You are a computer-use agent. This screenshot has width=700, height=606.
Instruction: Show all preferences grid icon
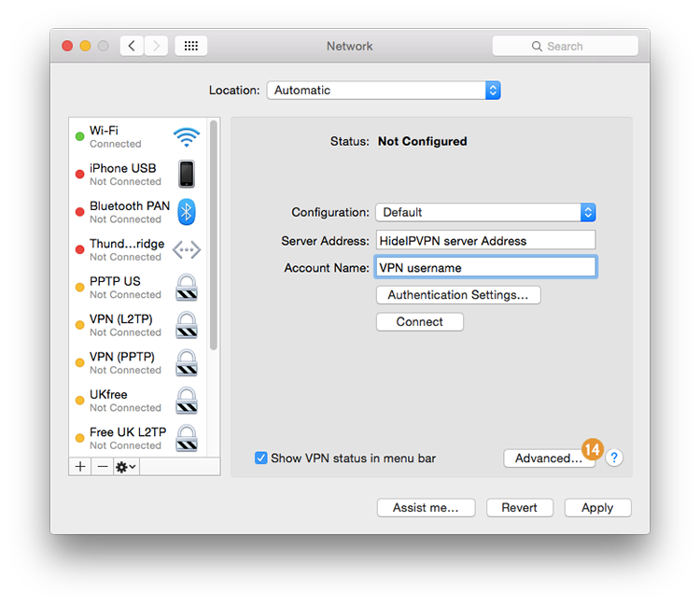click(191, 46)
